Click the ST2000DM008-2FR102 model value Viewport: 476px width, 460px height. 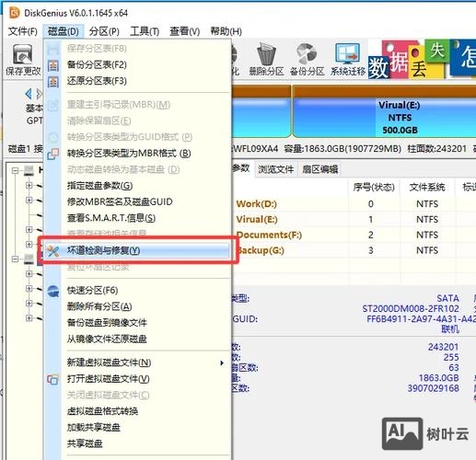411,308
